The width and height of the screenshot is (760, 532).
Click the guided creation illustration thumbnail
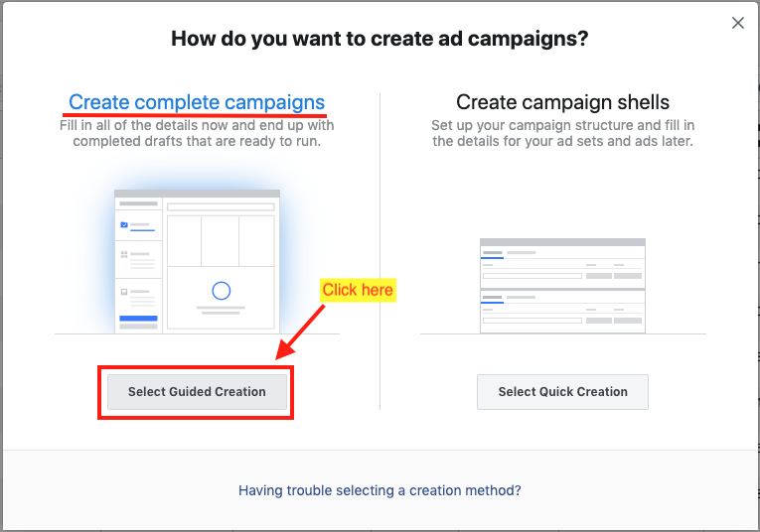tap(197, 261)
